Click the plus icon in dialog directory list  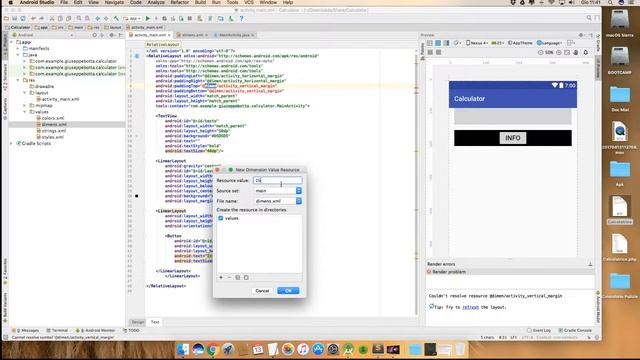pos(221,278)
